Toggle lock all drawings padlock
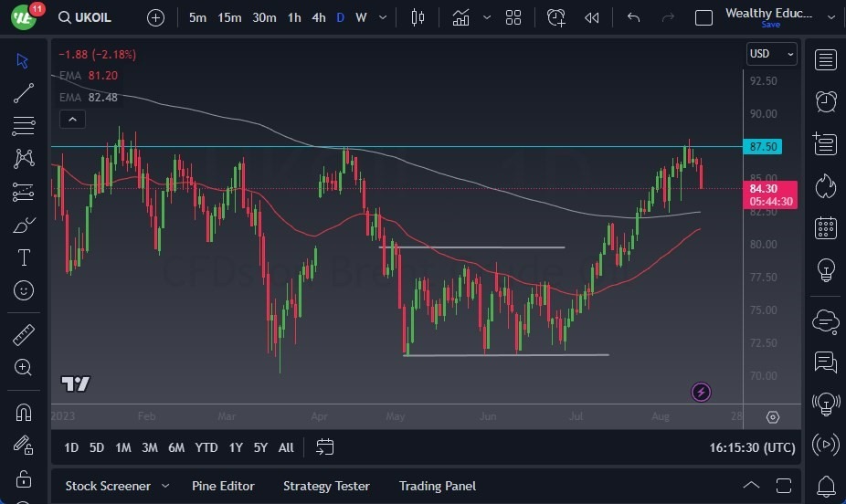The image size is (846, 504). [24, 478]
